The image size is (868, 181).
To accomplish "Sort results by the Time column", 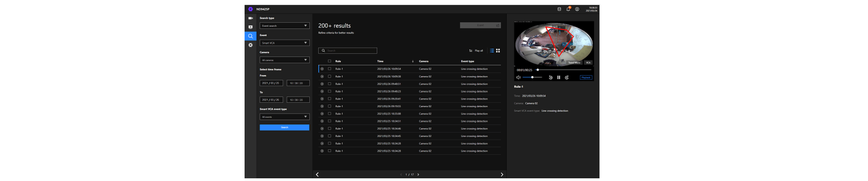I will [x=380, y=61].
